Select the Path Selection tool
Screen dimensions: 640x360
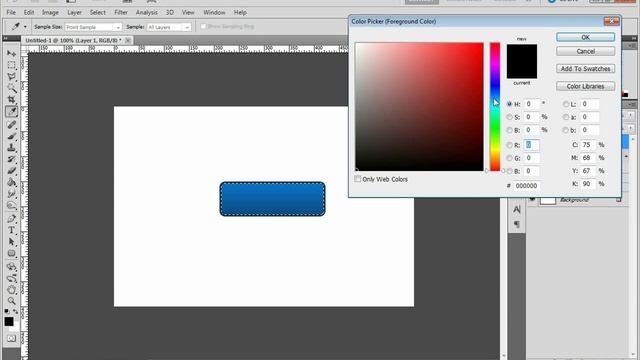click(11, 242)
